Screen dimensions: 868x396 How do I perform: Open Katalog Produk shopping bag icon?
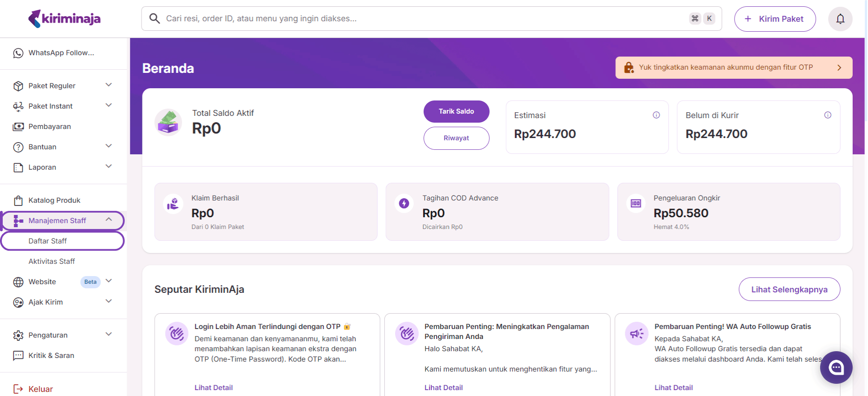point(18,200)
